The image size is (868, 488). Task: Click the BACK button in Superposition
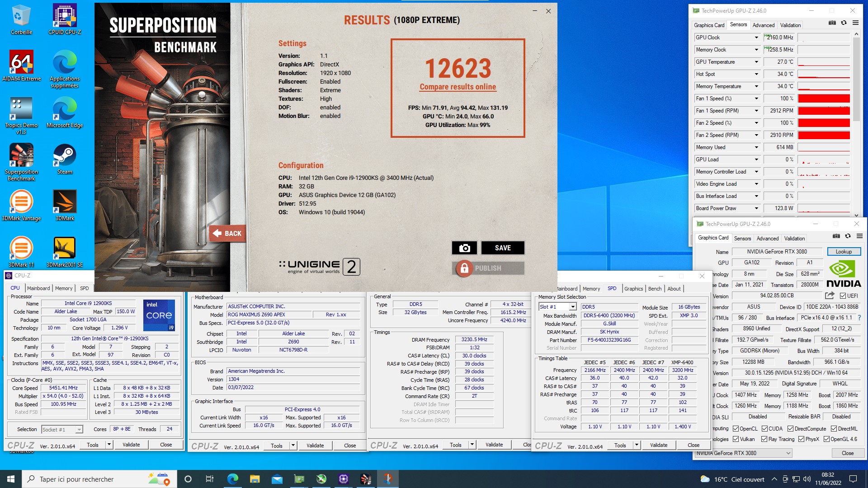click(x=227, y=234)
